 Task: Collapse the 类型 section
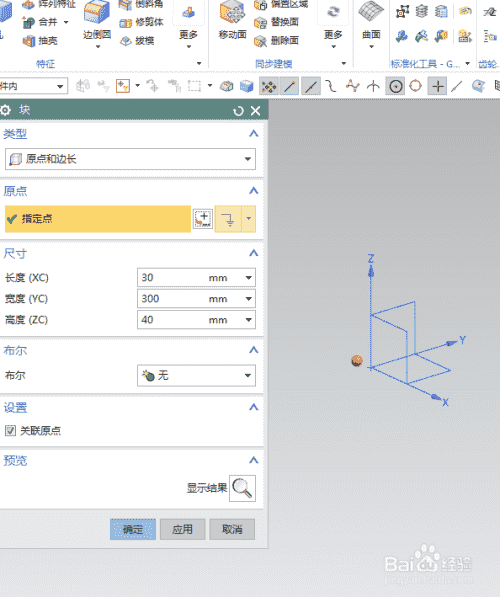point(253,134)
